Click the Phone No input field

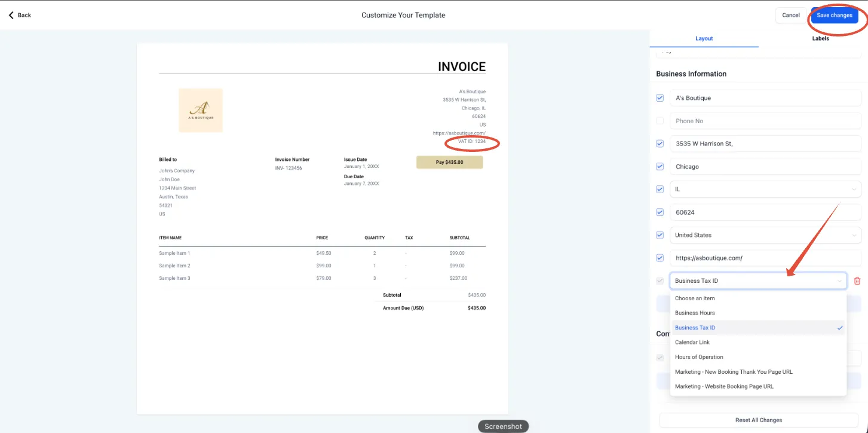pyautogui.click(x=765, y=121)
